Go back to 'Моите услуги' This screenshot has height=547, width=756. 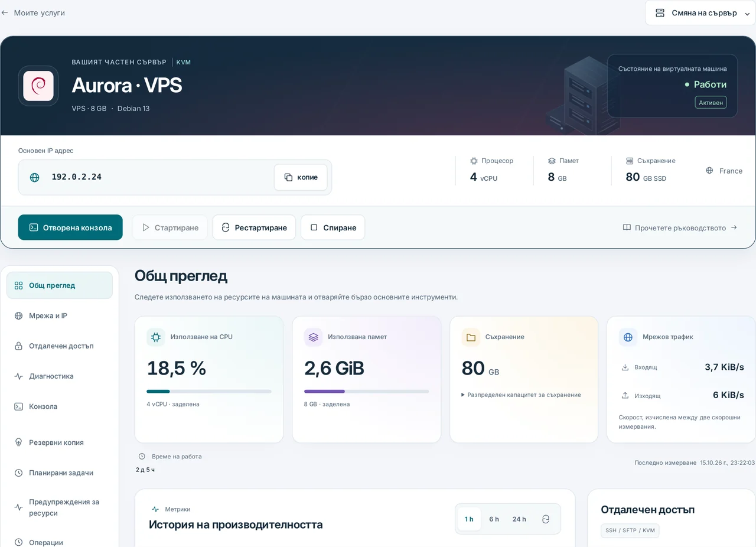[x=33, y=12]
